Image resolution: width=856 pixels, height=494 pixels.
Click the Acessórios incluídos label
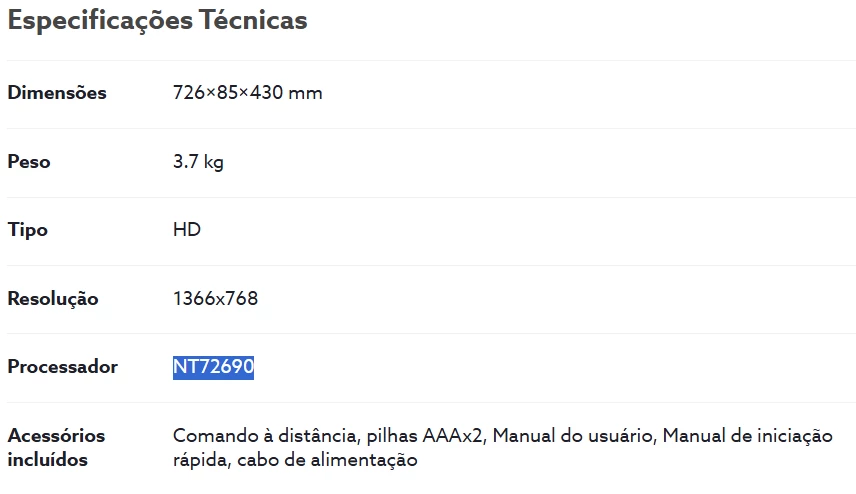(56, 448)
